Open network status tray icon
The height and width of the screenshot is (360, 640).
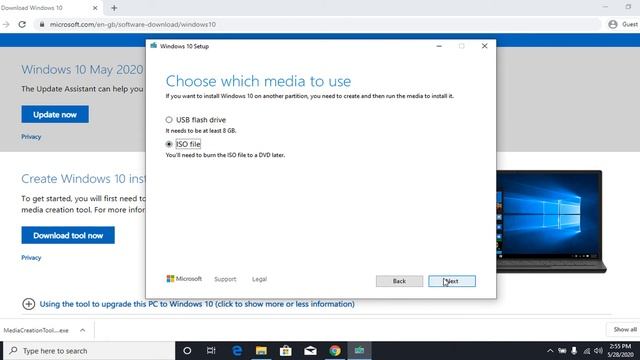[587, 351]
